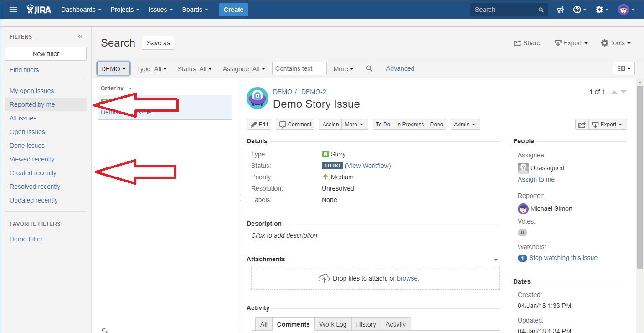Open the DEMO project dropdown
Viewport: 644px width, 333px height.
point(113,68)
